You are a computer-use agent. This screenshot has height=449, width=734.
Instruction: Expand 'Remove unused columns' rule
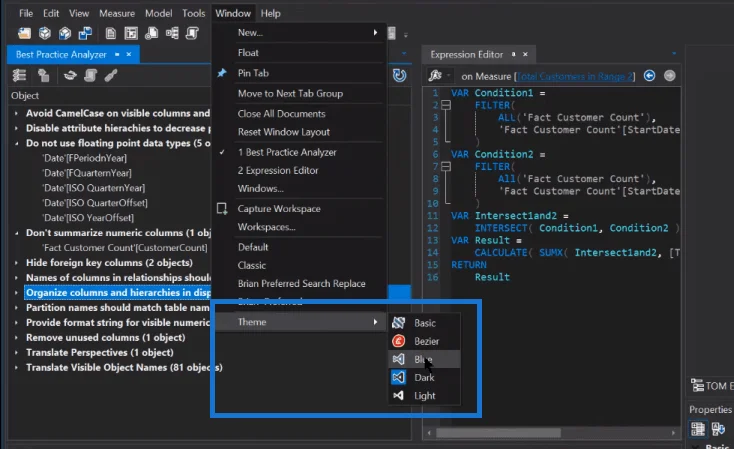coord(16,338)
